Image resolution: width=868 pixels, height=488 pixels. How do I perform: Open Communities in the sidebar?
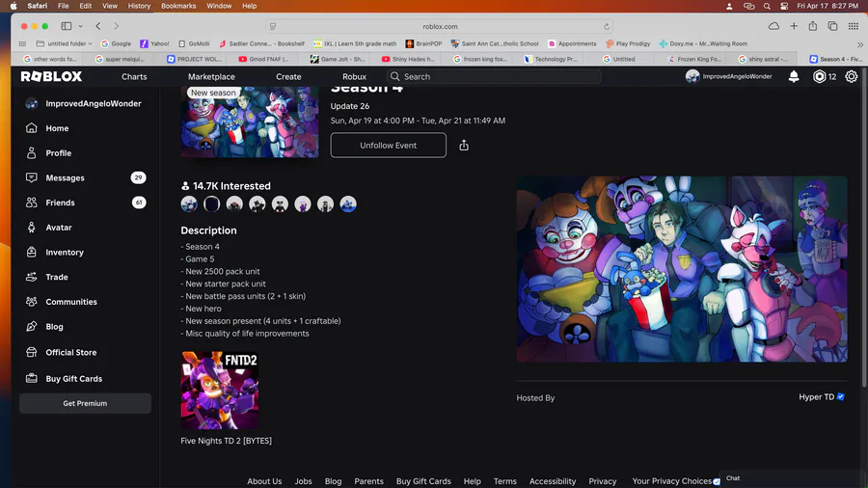[x=70, y=302]
